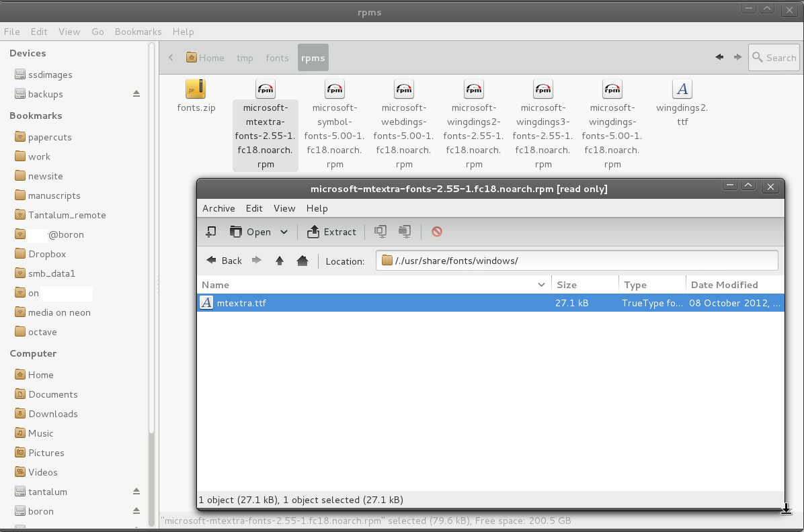Open the archive manager Help menu
This screenshot has height=532, width=804.
click(317, 208)
